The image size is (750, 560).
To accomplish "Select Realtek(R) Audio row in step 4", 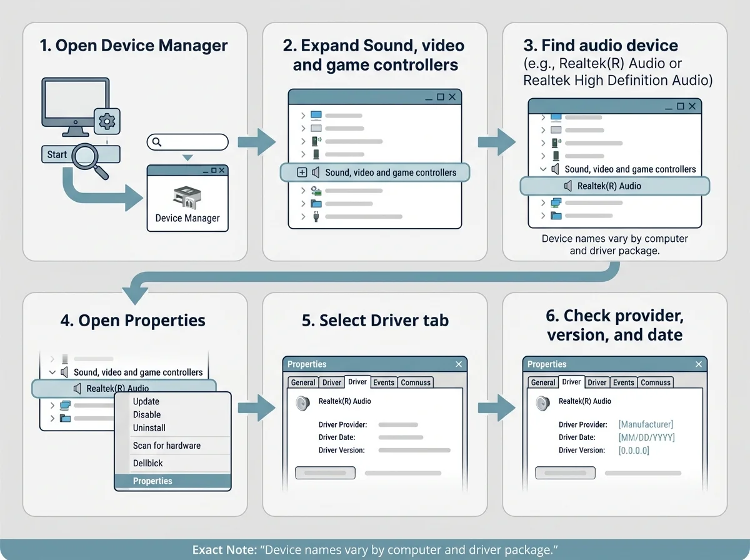I will pyautogui.click(x=124, y=388).
